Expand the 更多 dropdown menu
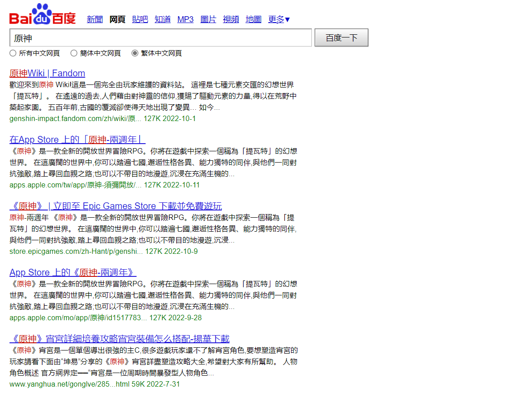The width and height of the screenshot is (532, 397). click(279, 19)
